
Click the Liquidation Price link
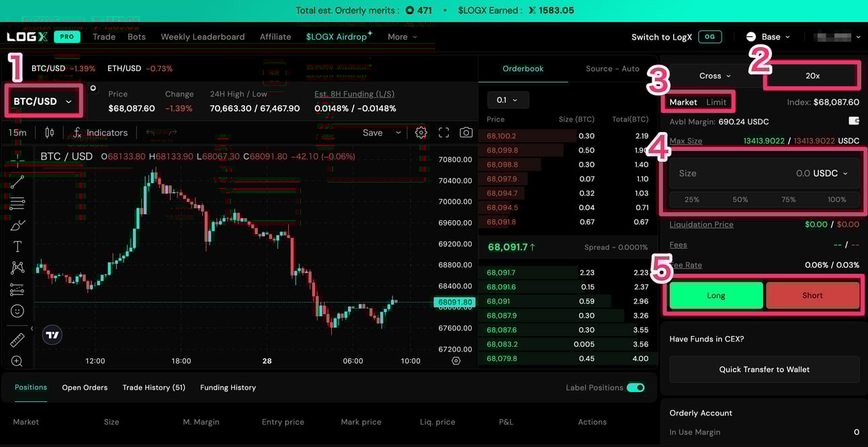(x=701, y=224)
